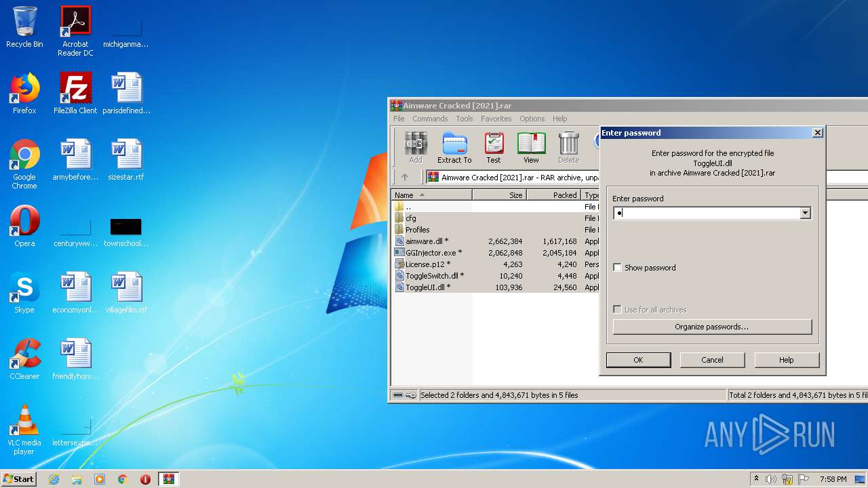Click the Extract To toolbar icon
The width and height of the screenshot is (868, 488).
pos(454,147)
